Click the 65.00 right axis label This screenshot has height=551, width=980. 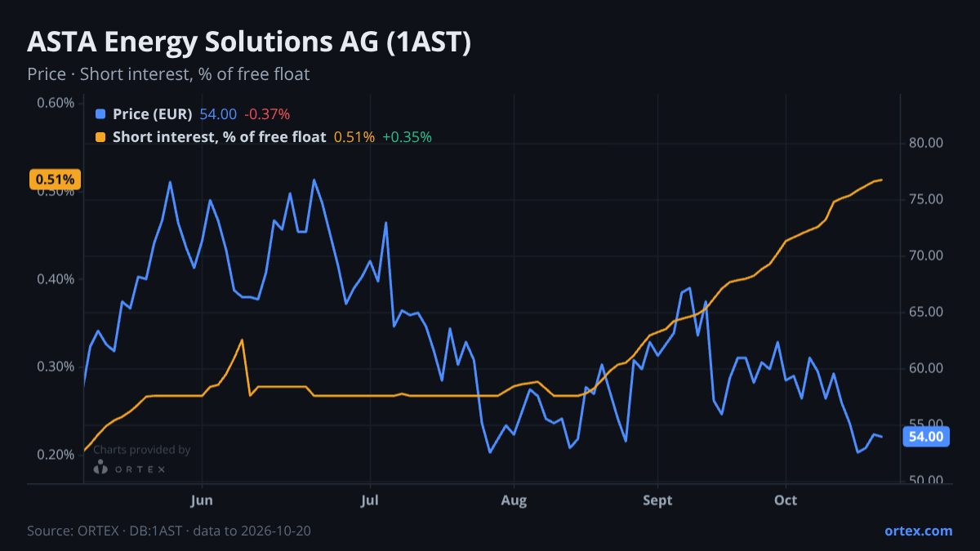(926, 313)
